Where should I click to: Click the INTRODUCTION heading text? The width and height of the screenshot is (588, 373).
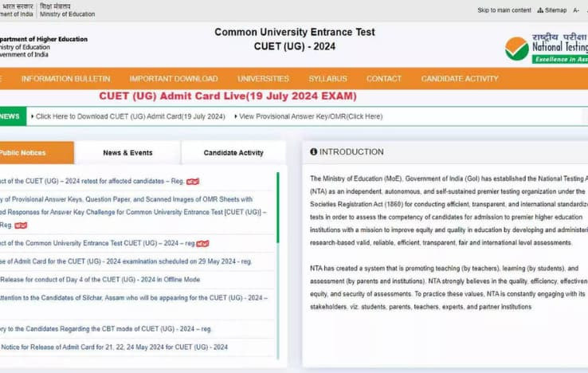pos(351,152)
